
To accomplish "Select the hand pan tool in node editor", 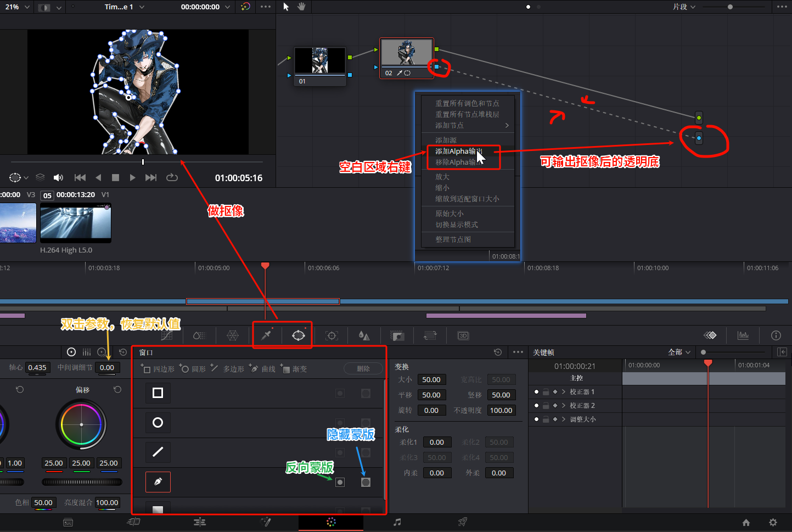I will (301, 7).
